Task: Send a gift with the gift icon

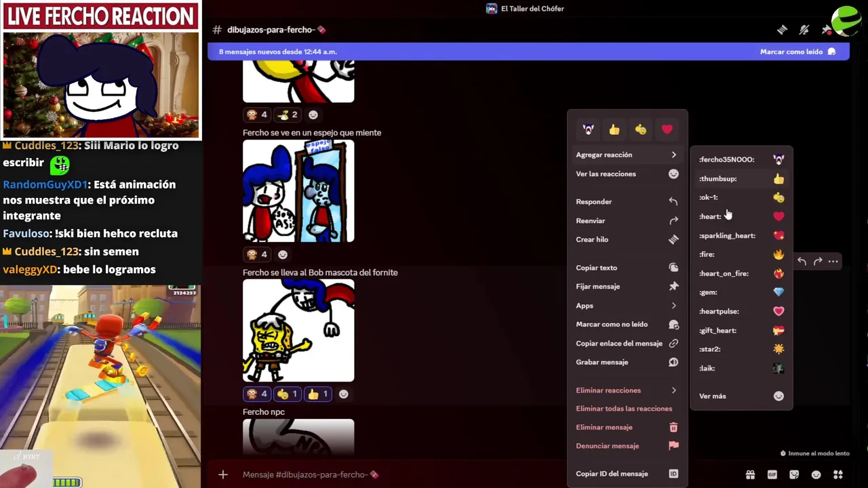Action: 750,474
